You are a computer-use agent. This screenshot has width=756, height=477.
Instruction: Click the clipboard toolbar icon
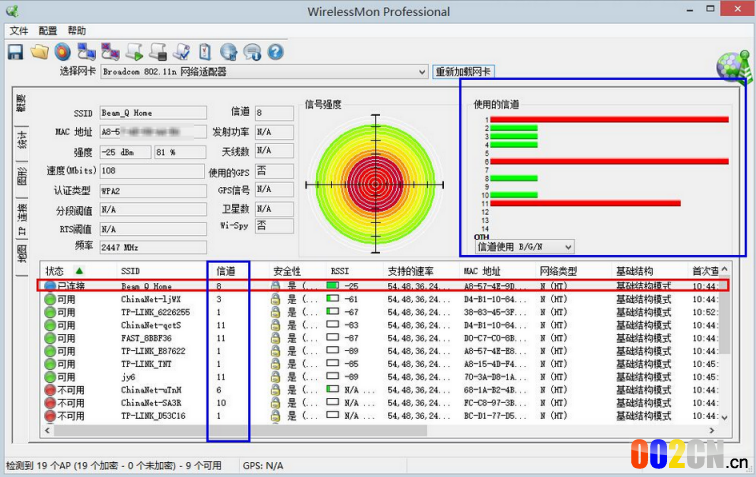(205, 52)
